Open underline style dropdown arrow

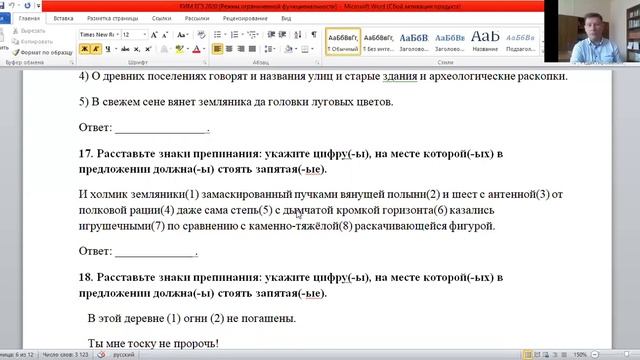tap(116, 49)
